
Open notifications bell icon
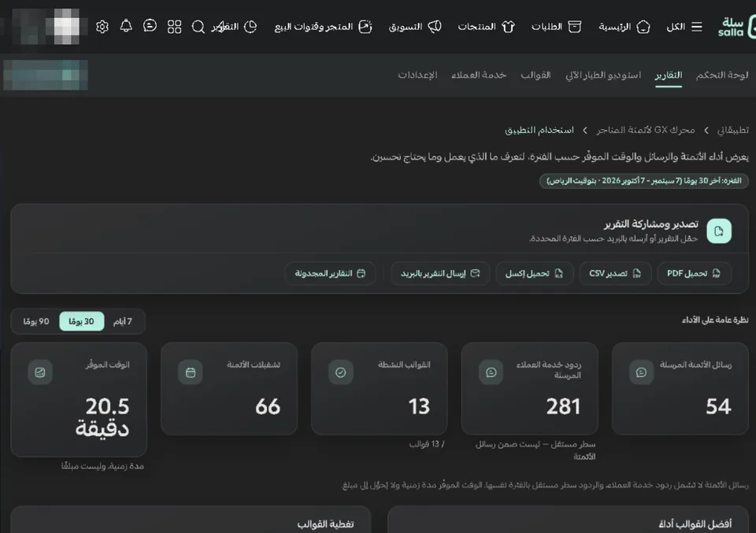pyautogui.click(x=126, y=26)
